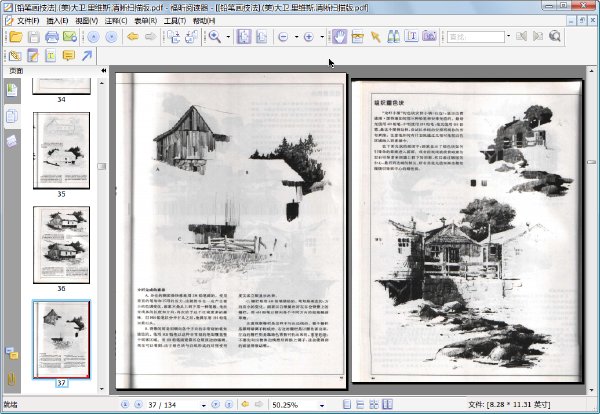This screenshot has width=600, height=414.
Task: Toggle the fit page view button
Action: [244, 37]
